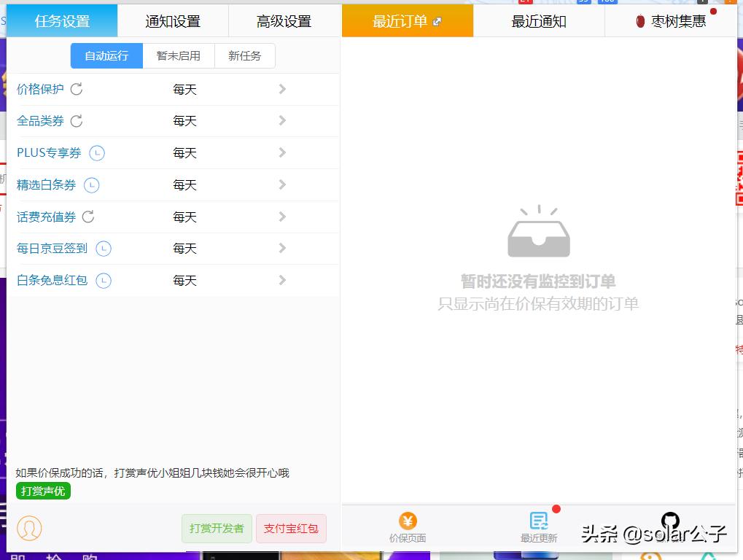743x560 pixels.
Task: Click the green 打赏声优 button
Action: click(x=43, y=491)
